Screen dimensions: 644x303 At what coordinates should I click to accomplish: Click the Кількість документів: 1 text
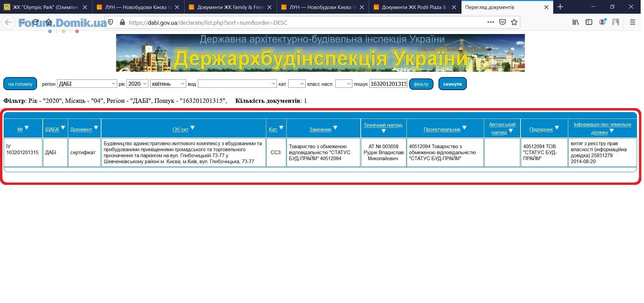click(271, 101)
